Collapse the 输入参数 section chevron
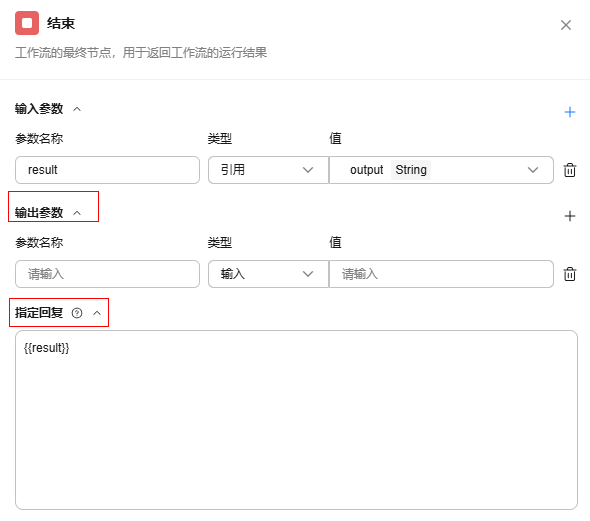The image size is (590, 521). tap(77, 109)
